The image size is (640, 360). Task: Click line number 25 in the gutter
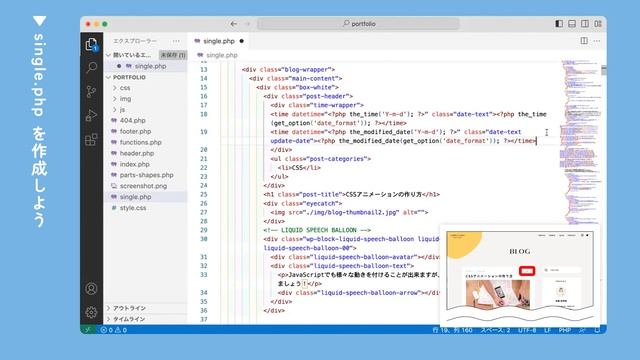(204, 194)
